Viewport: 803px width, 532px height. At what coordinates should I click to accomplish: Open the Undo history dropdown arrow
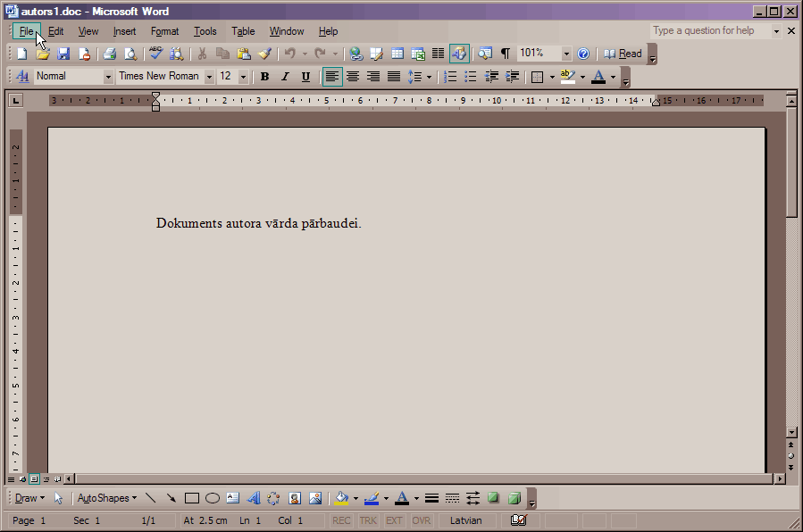[x=305, y=54]
